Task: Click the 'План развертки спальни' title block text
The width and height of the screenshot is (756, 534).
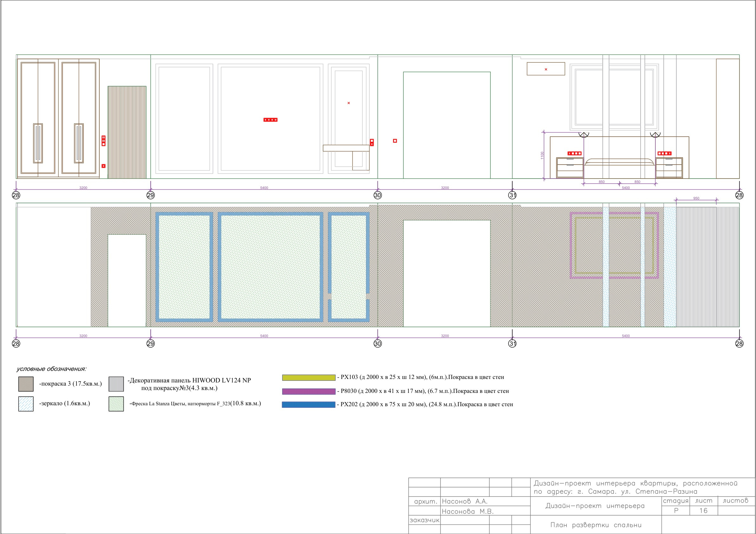Action: 596,525
